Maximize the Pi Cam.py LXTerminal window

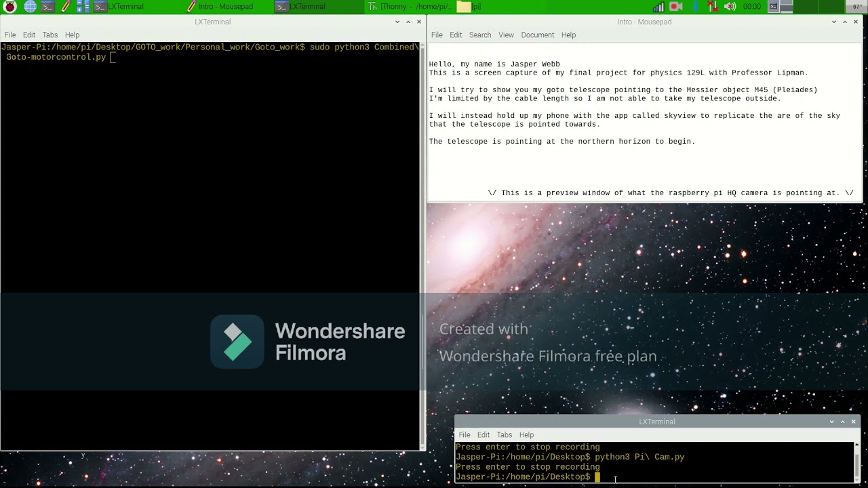pos(843,422)
